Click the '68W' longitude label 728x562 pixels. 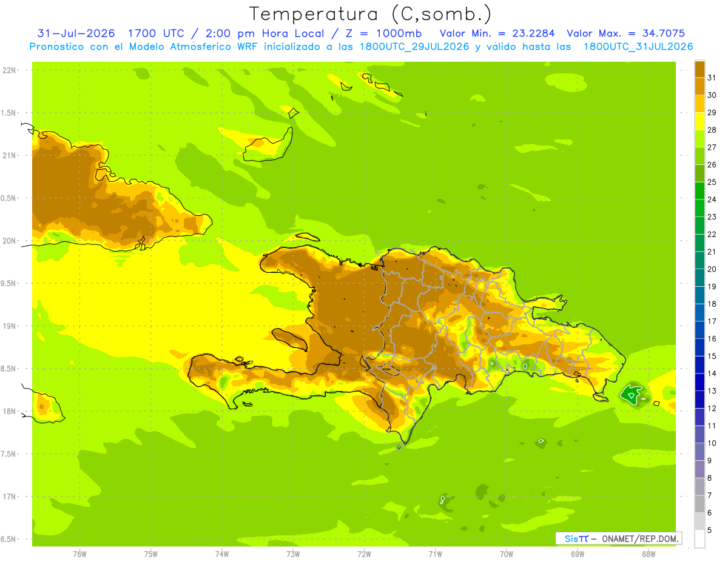(649, 554)
